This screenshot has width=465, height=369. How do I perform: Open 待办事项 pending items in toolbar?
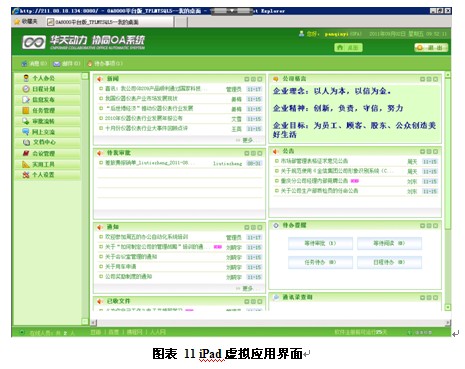[x=105, y=64]
